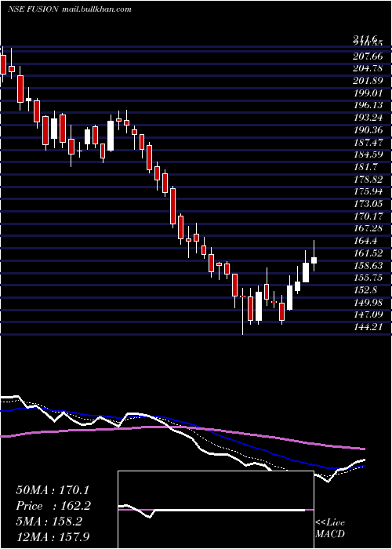Viewport: 392px width, 549px height.
Task: Click the 164.4 price axis label
Action: (x=365, y=241)
